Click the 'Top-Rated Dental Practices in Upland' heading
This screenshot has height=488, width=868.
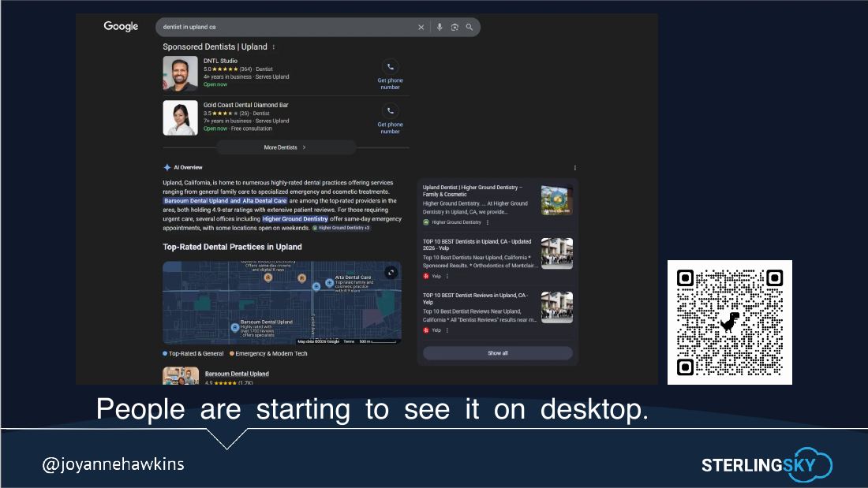[232, 247]
